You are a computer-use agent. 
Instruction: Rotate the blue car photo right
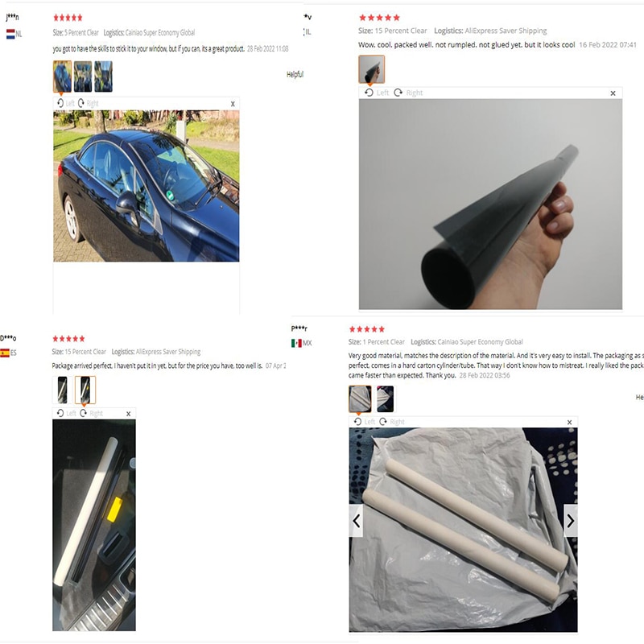(88, 103)
